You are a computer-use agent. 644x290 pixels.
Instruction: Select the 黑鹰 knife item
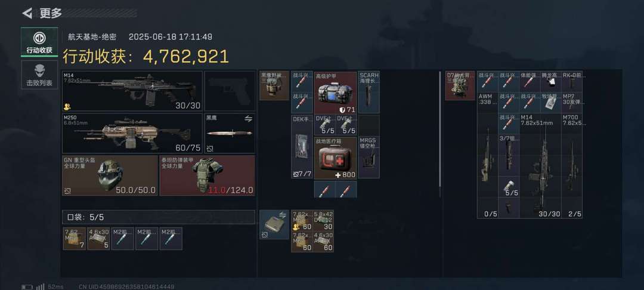pyautogui.click(x=230, y=134)
